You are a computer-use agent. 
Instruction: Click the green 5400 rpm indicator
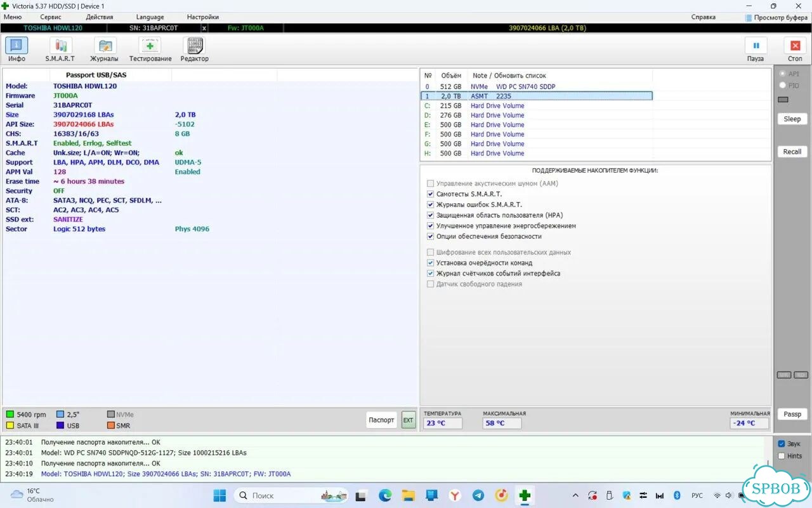(10, 415)
